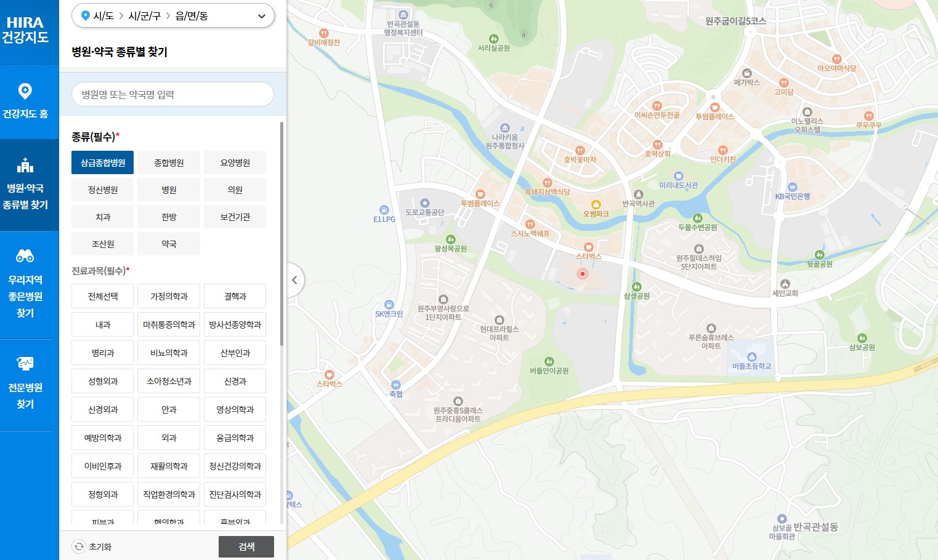Click the 흑돼지삼백식당 restaurant marker

pos(548,183)
